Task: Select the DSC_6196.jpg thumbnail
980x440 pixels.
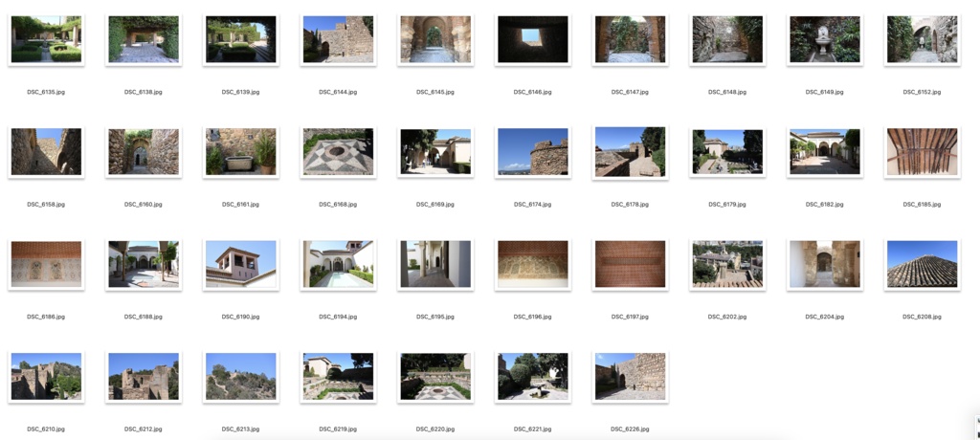Action: (x=532, y=264)
